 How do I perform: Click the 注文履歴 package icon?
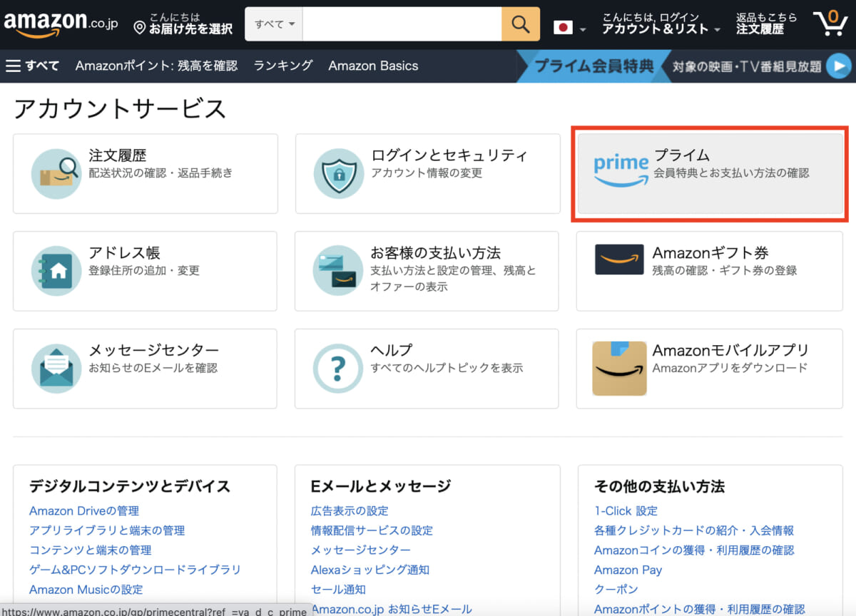56,173
